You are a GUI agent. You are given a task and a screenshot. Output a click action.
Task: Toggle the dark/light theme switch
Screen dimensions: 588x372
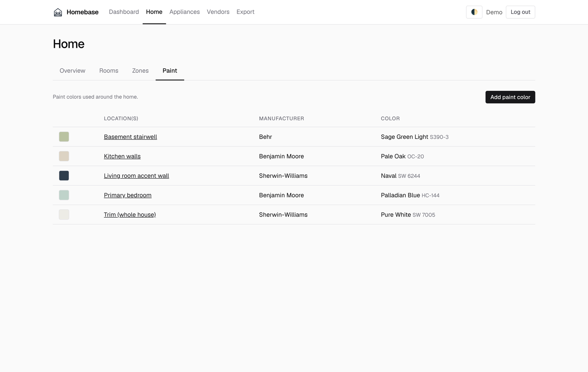coord(474,12)
